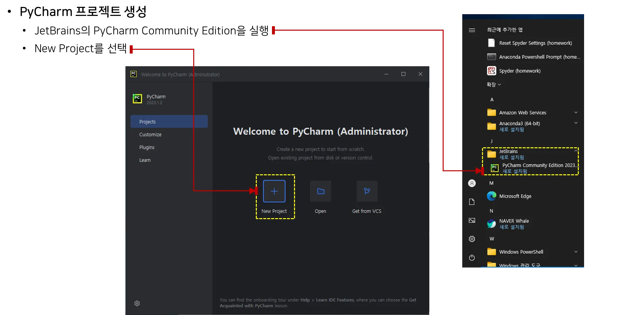Click the Anaconda3 folder icon

click(492, 126)
